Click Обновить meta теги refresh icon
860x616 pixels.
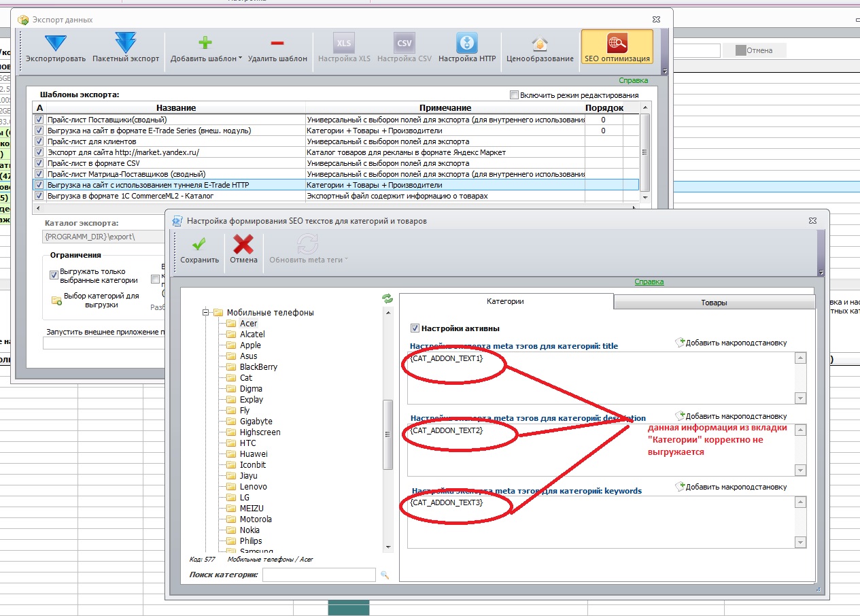coord(308,244)
